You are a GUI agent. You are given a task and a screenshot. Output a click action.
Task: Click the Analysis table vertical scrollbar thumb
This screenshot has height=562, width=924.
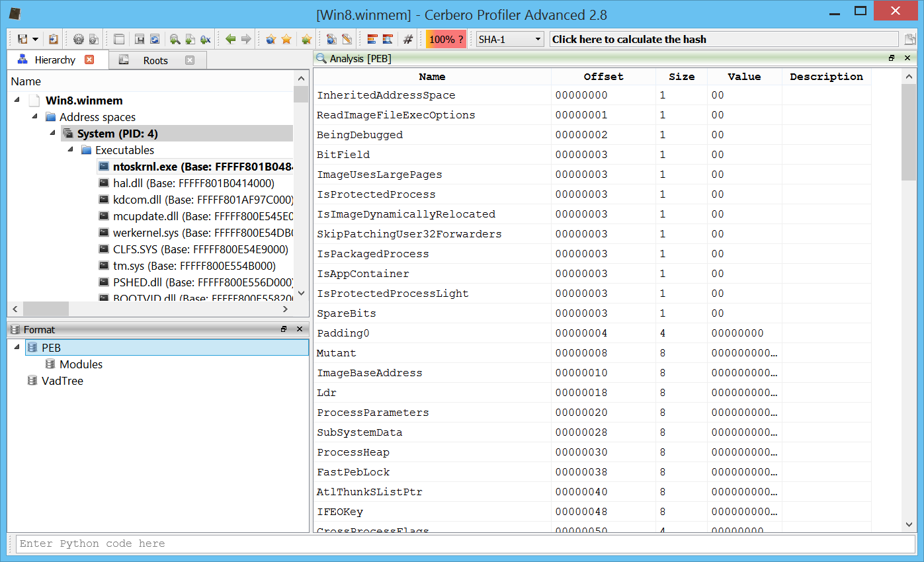pyautogui.click(x=909, y=132)
